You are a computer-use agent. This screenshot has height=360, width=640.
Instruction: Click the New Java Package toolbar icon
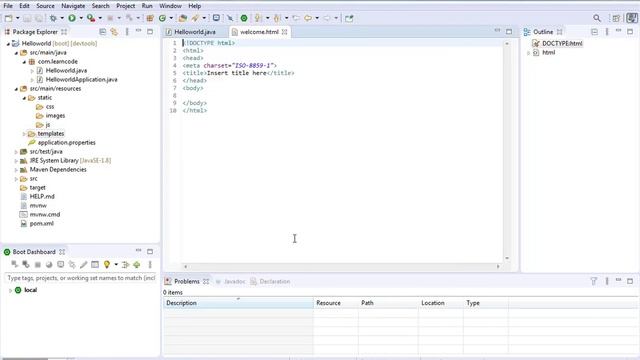coord(150,18)
